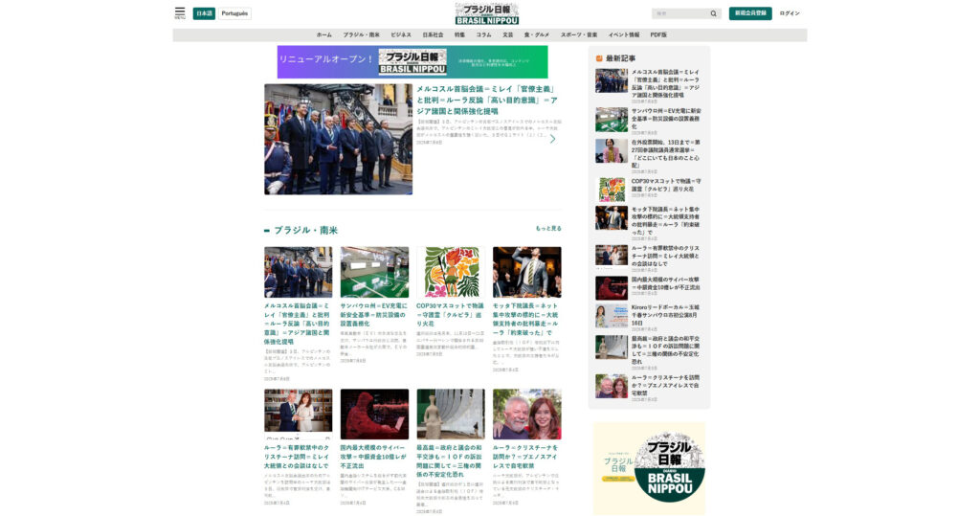The width and height of the screenshot is (980, 516).
Task: Open sidebar article 在外投票開始、13日まで
Action: (666, 154)
